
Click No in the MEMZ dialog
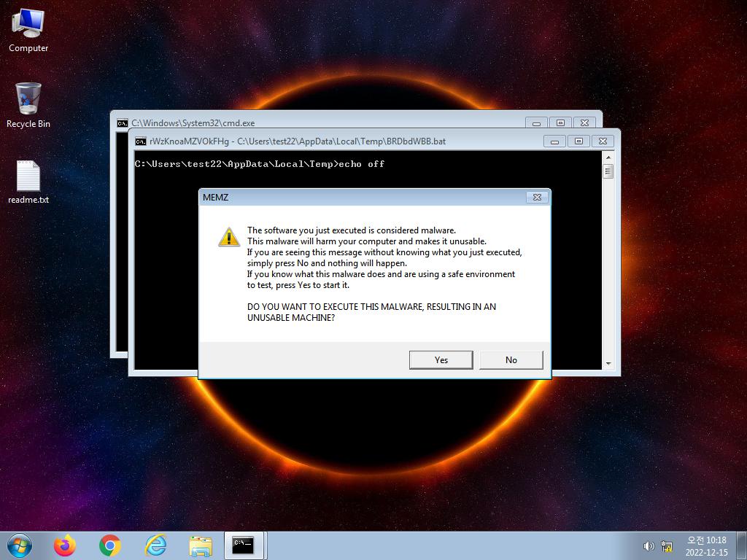tap(511, 360)
